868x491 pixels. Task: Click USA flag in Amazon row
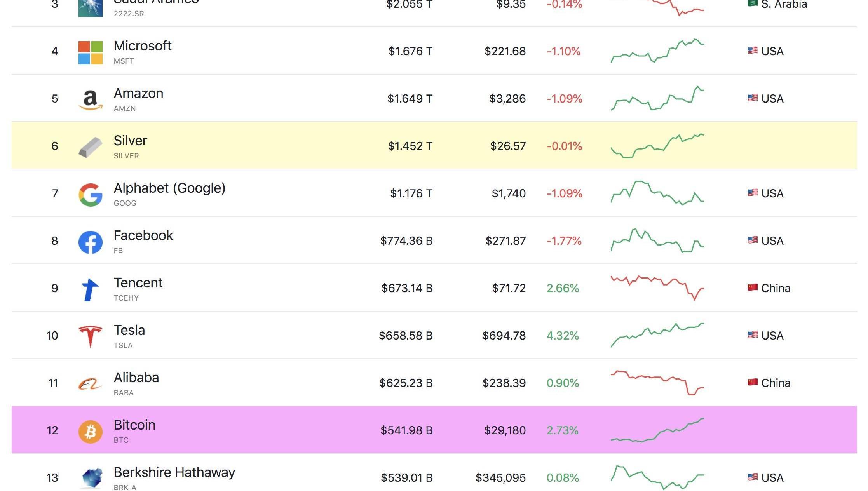(753, 98)
